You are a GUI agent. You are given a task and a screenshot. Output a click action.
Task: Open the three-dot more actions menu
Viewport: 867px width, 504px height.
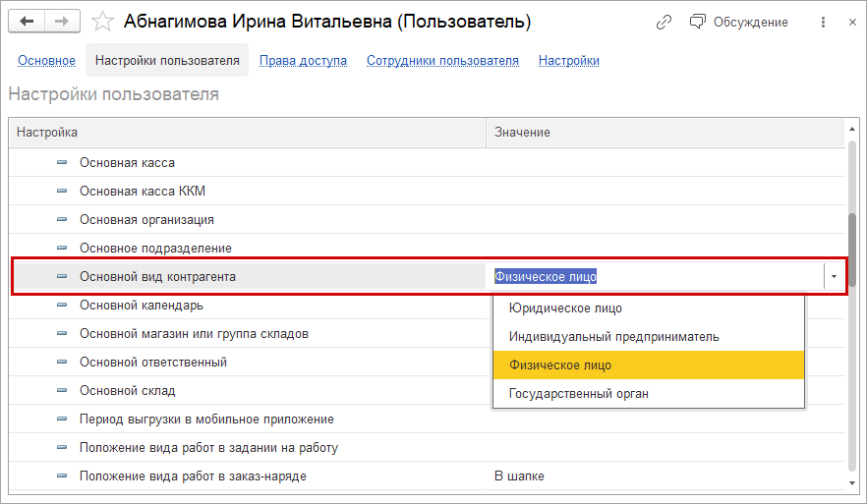(x=823, y=22)
